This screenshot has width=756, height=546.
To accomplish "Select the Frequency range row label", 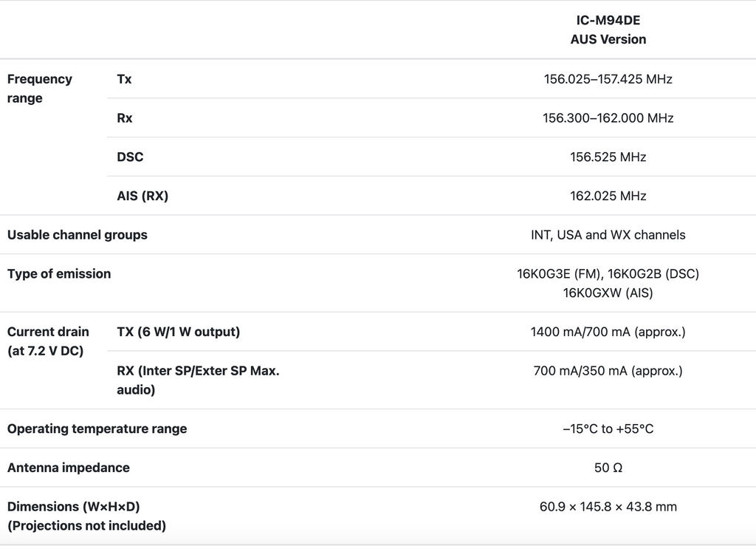I will click(40, 89).
